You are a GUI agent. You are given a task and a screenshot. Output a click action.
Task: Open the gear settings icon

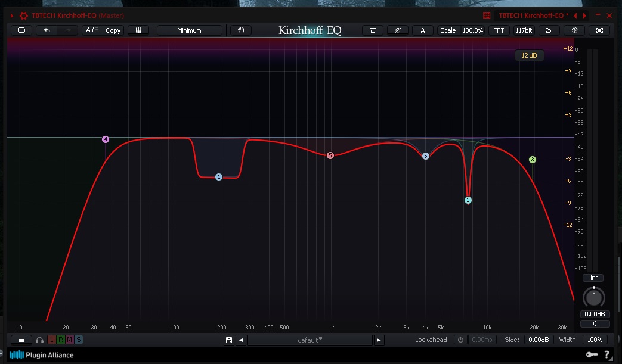point(574,30)
